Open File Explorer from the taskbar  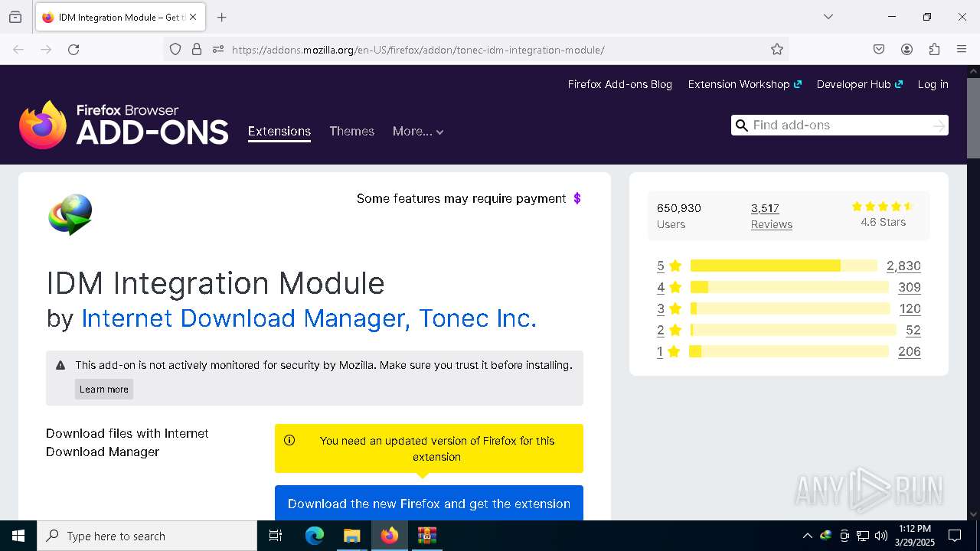click(x=351, y=536)
